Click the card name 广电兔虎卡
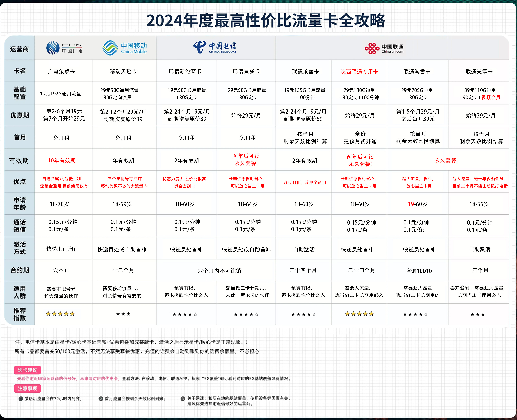 pyautogui.click(x=61, y=72)
